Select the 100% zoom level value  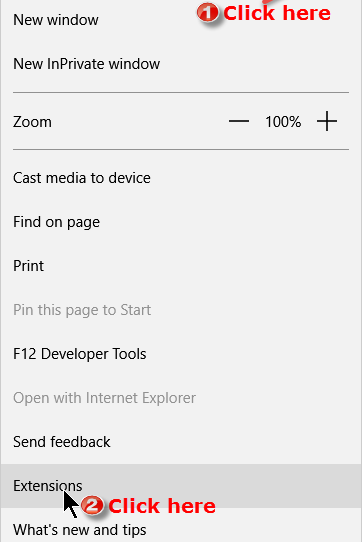click(x=283, y=122)
